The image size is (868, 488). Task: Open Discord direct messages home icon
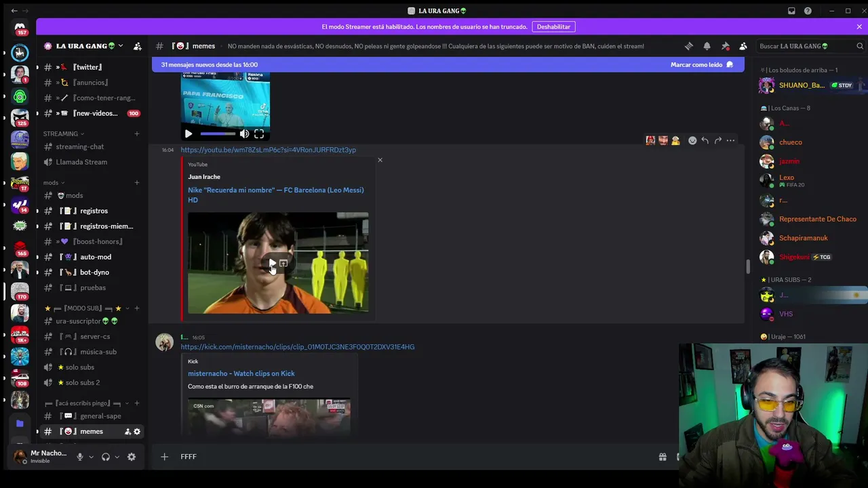(20, 28)
